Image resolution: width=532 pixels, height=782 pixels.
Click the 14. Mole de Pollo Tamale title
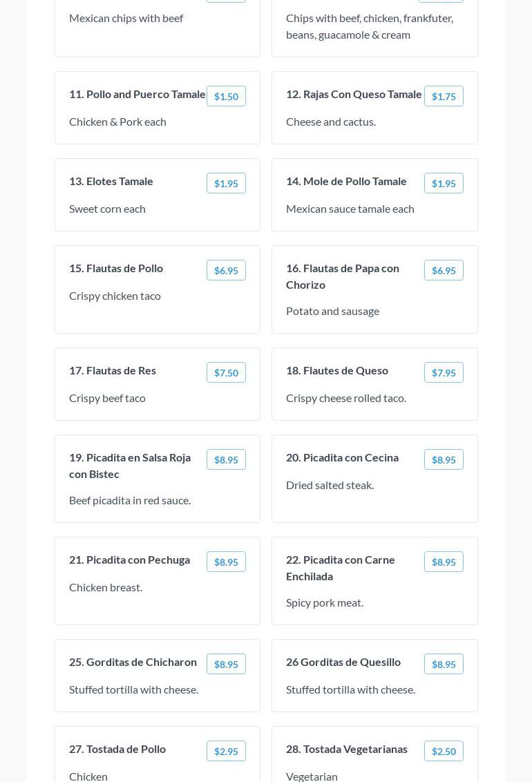(x=346, y=181)
